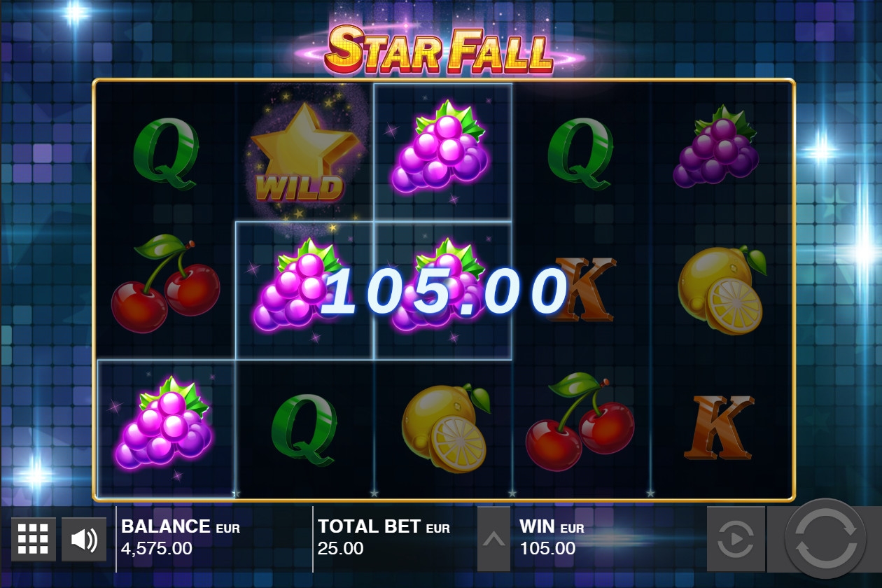
Task: Click the Balance EUR display
Action: coord(181,538)
